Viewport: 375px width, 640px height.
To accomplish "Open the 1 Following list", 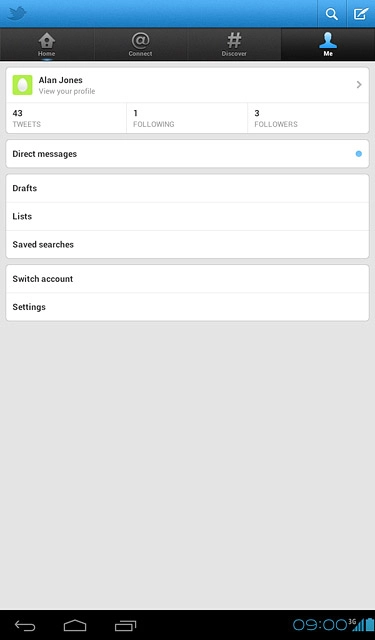I will tap(187, 118).
